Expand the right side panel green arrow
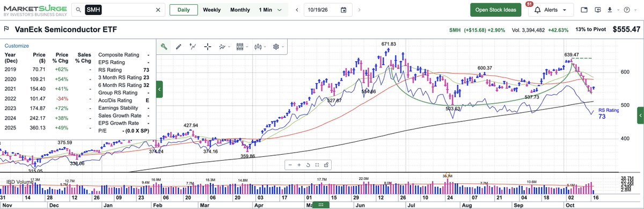 pyautogui.click(x=641, y=116)
